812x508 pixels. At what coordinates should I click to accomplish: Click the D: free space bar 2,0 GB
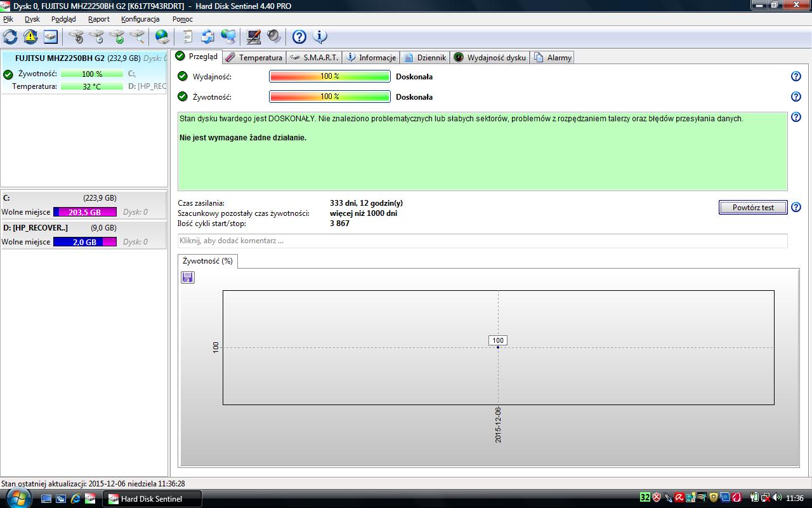[x=85, y=242]
